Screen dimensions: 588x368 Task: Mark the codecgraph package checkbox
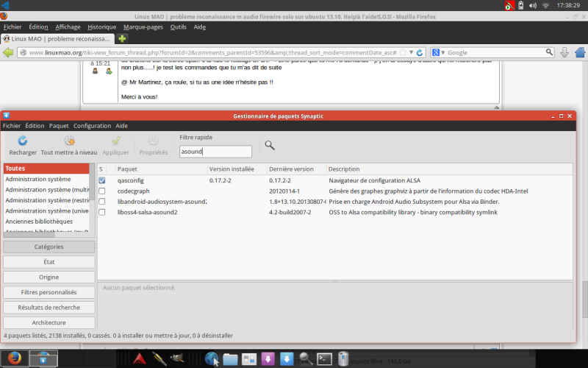click(x=101, y=191)
